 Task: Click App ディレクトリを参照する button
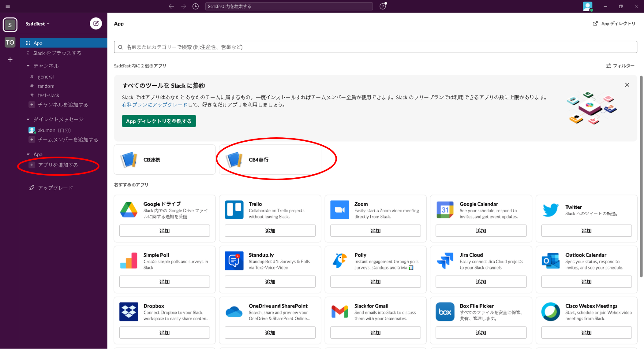[x=159, y=121]
